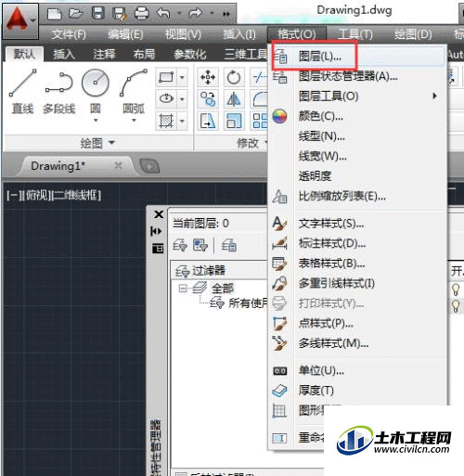The height and width of the screenshot is (476, 464).
Task: Choose 点样式(P)... menu entry
Action: [357, 324]
